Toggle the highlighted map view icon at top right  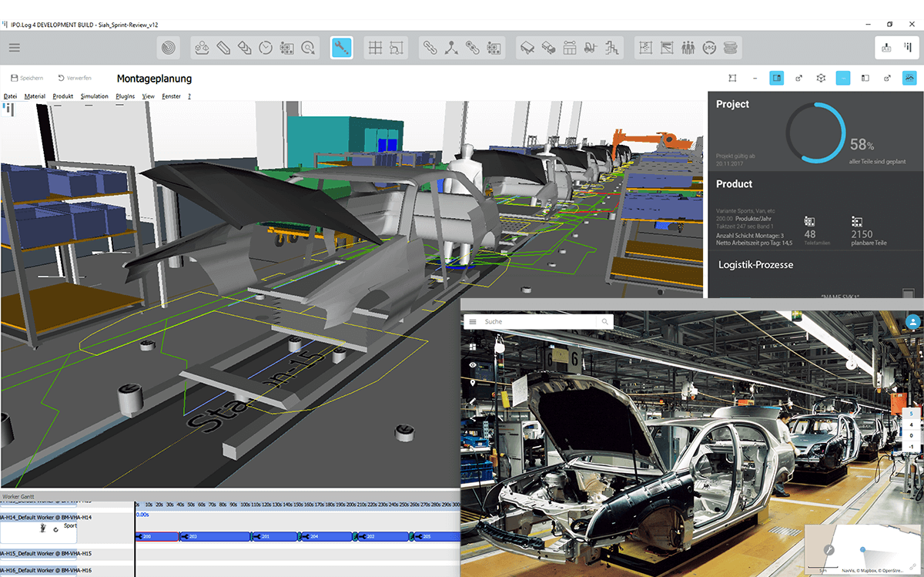(909, 78)
